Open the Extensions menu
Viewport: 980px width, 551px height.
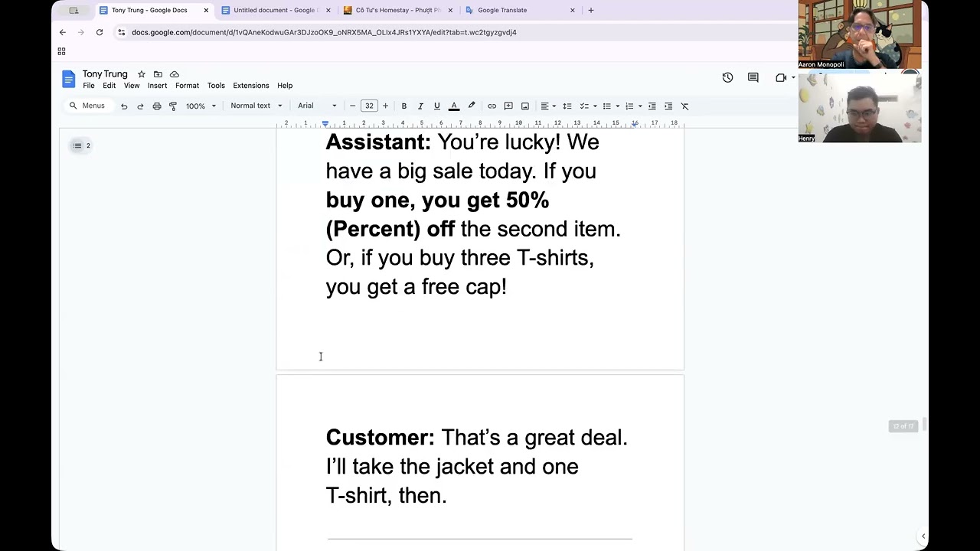[x=251, y=86]
